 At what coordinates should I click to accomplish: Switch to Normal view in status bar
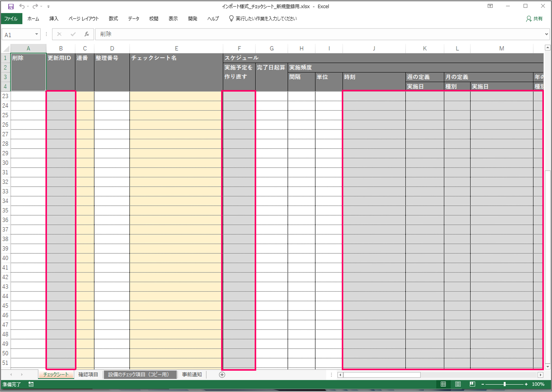click(443, 384)
